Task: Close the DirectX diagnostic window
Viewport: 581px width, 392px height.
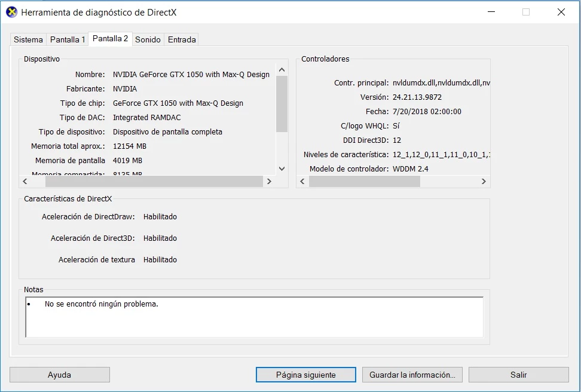Action: pyautogui.click(x=561, y=12)
